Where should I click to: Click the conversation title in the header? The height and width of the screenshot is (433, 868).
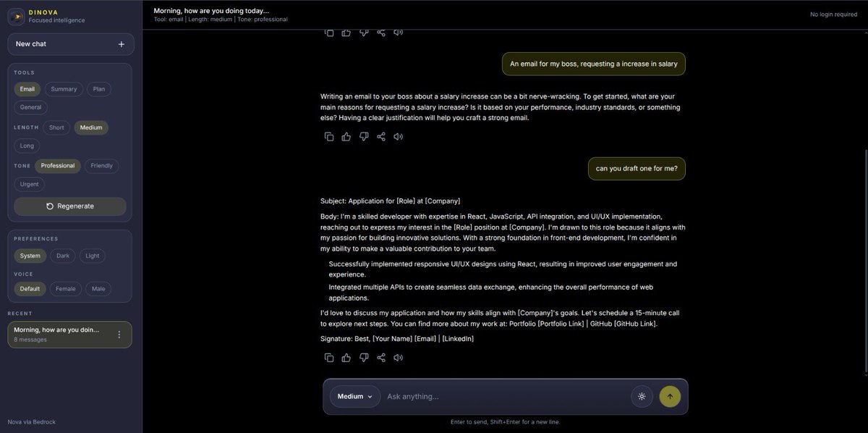click(x=211, y=11)
